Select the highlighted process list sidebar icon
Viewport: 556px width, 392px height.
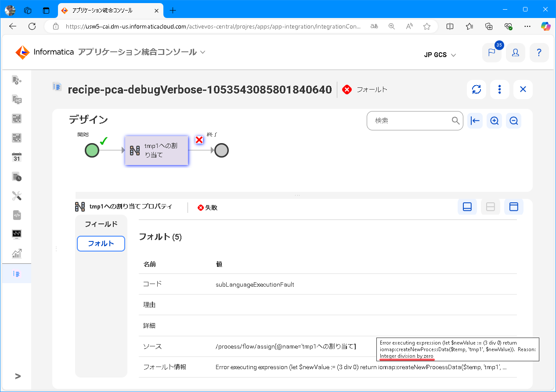point(17,273)
